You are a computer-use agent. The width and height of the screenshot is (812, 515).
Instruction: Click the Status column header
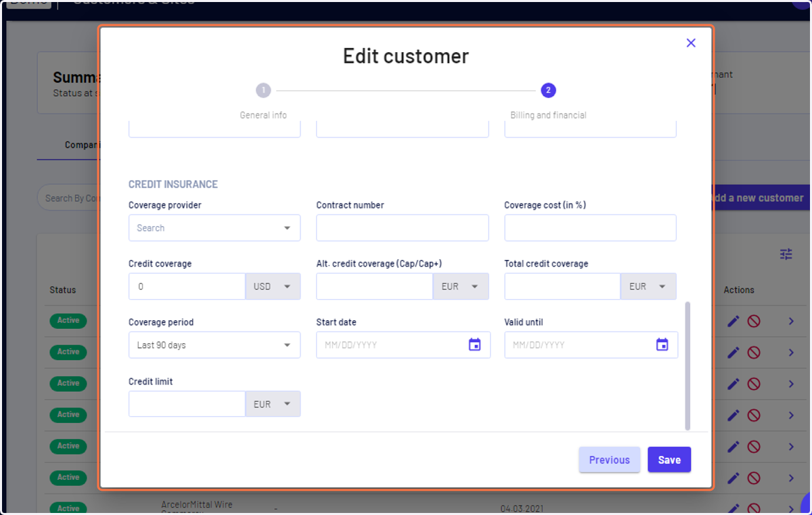coord(63,290)
